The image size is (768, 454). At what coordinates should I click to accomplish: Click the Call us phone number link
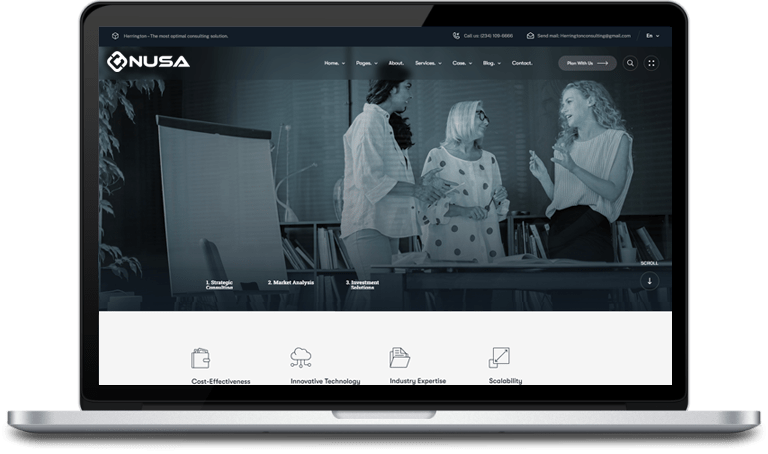coord(488,36)
